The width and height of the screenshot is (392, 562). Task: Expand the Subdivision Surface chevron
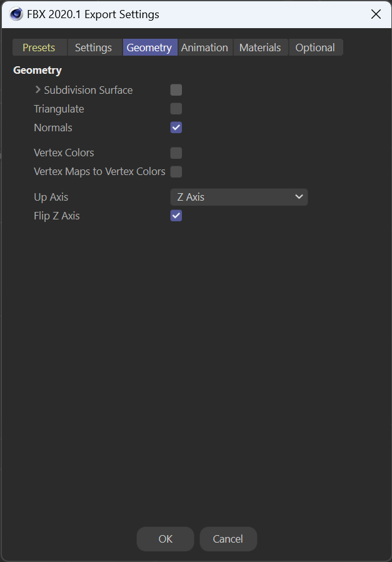click(38, 89)
